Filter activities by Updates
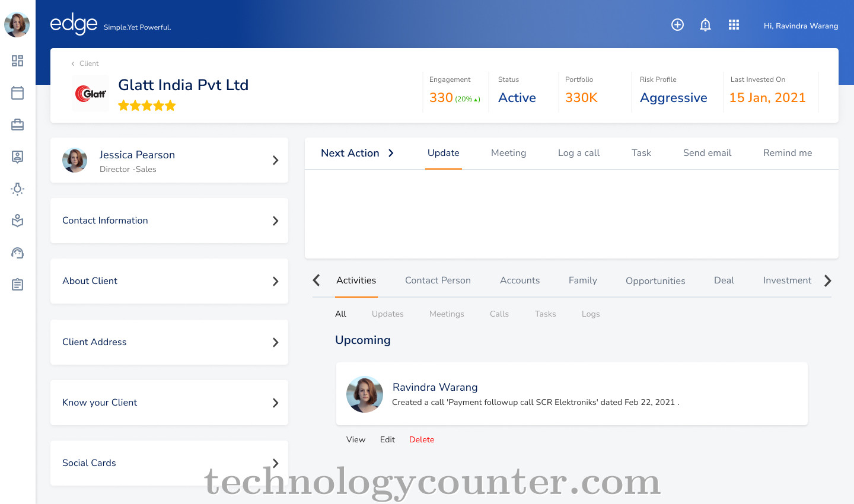 [388, 314]
